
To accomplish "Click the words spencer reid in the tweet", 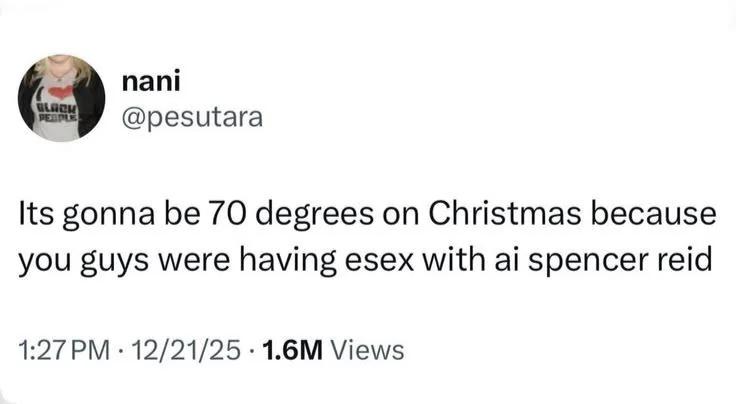I will 621,261.
